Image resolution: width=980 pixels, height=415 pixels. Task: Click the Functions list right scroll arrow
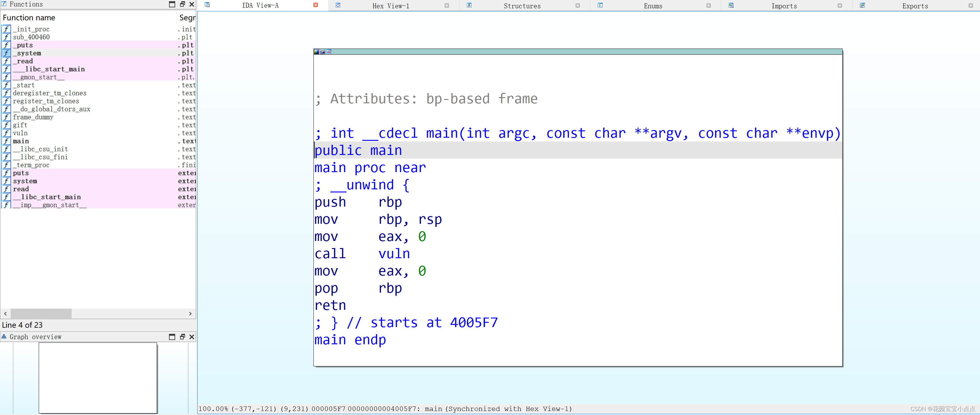point(190,314)
